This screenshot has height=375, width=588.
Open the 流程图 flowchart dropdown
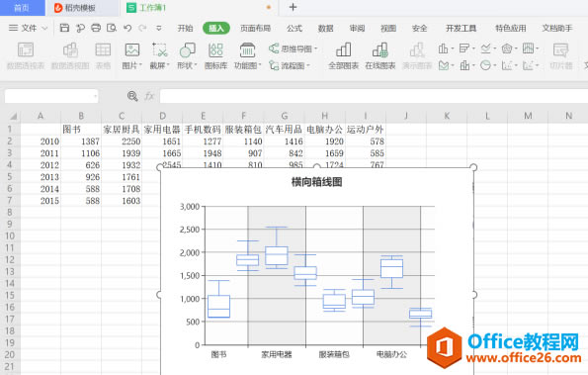290,65
